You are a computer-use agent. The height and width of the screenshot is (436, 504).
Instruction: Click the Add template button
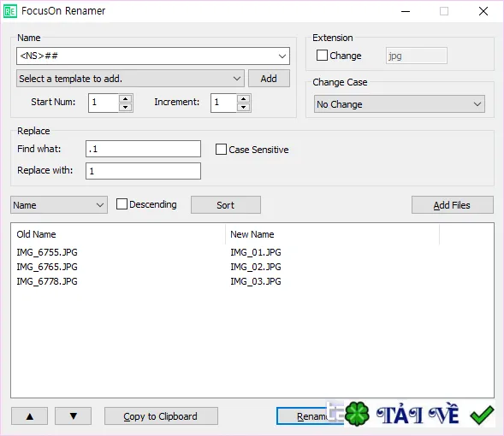(269, 79)
